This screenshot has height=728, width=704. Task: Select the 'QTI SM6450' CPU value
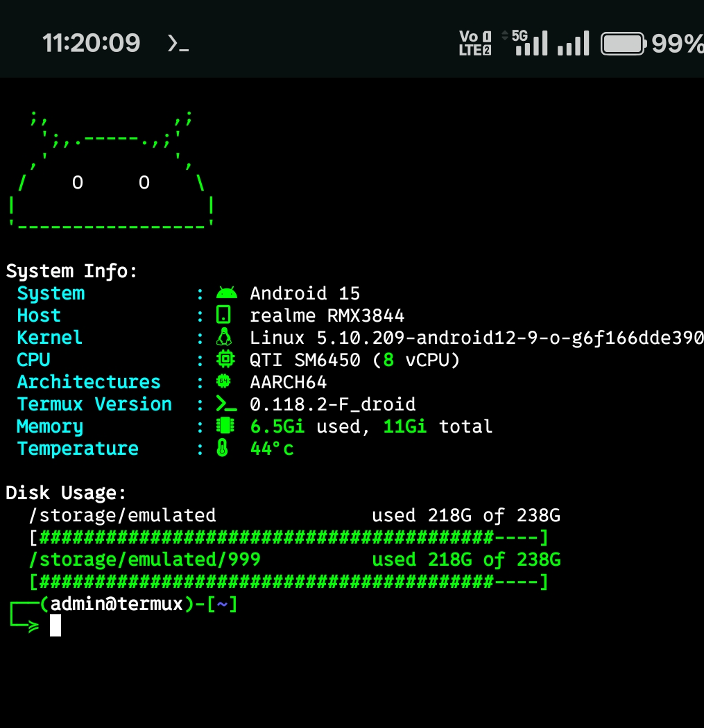[305, 360]
